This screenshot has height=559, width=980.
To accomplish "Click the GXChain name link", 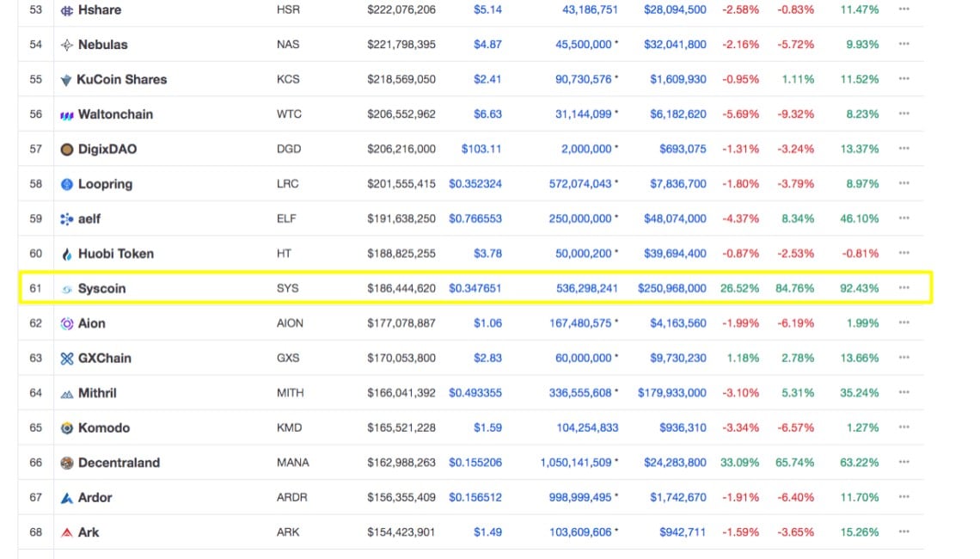I will tap(104, 359).
